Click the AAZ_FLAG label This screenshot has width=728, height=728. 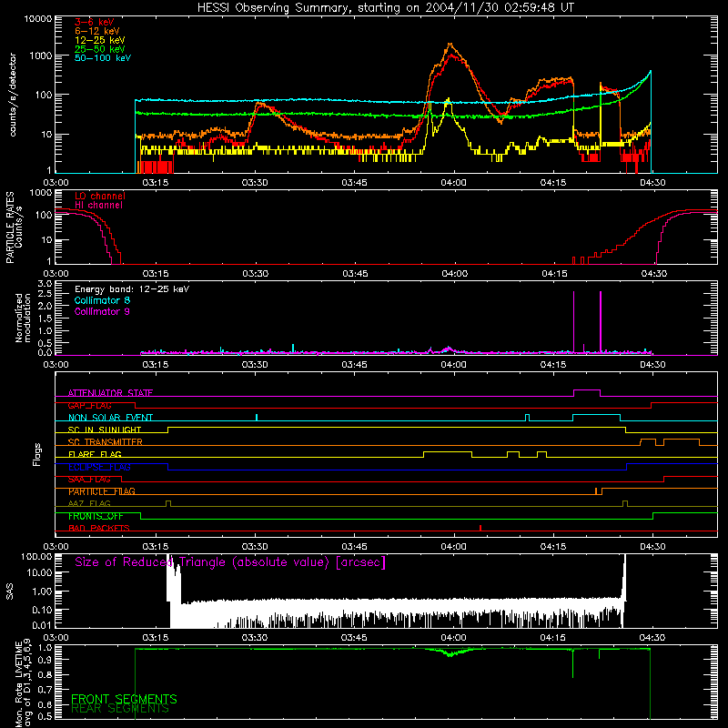89,503
